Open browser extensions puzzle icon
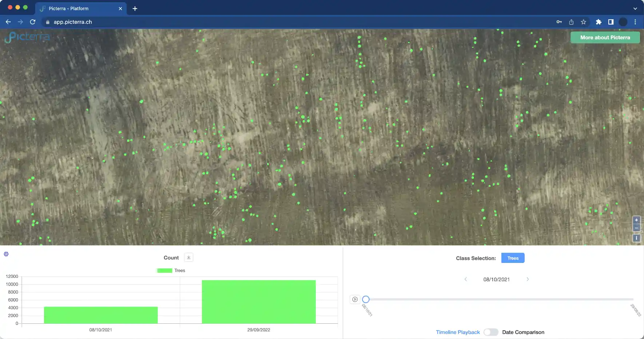The width and height of the screenshot is (644, 339). tap(599, 22)
